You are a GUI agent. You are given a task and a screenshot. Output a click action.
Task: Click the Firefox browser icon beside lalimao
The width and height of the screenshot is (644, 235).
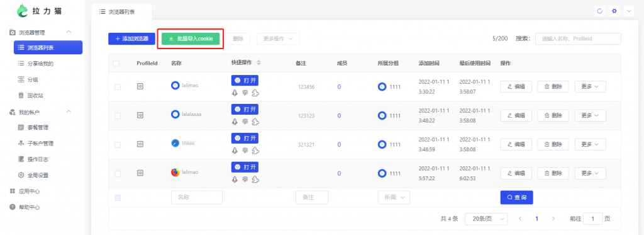(x=175, y=173)
